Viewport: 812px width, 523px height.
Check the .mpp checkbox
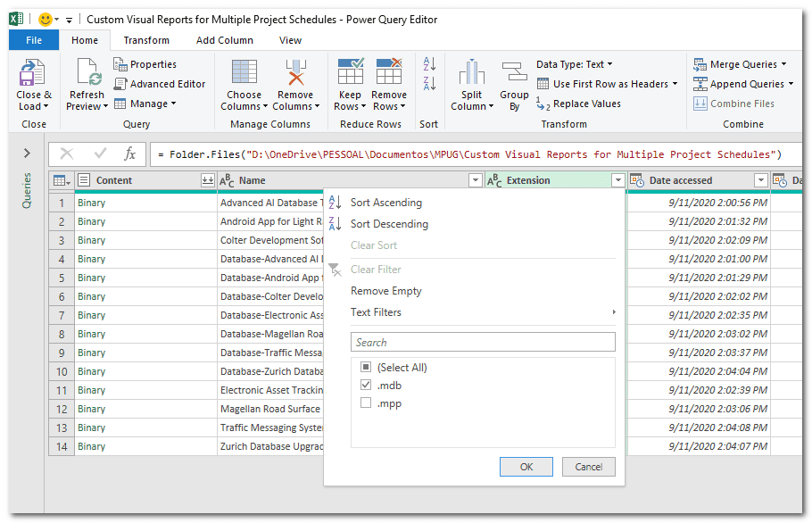point(366,403)
